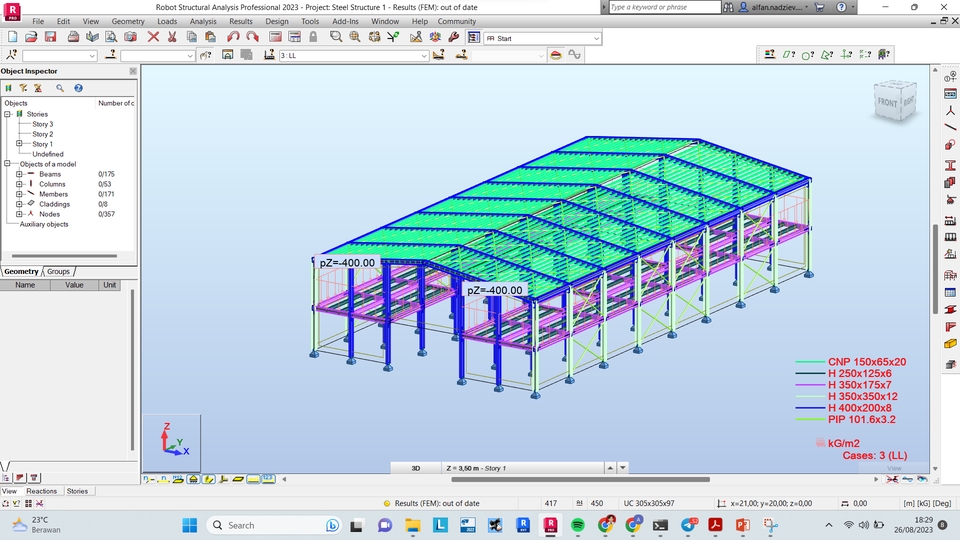Click the Redo arrow icon
The height and width of the screenshot is (540, 960).
(x=252, y=37)
